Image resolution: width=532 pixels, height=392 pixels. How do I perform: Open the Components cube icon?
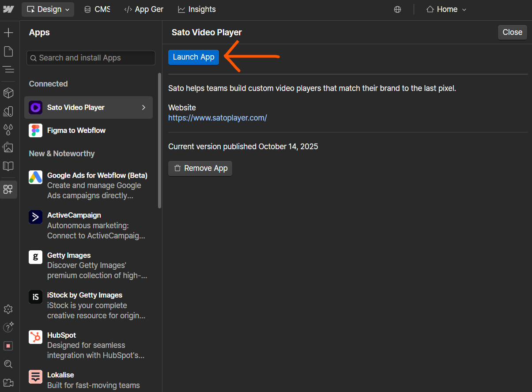(8, 93)
